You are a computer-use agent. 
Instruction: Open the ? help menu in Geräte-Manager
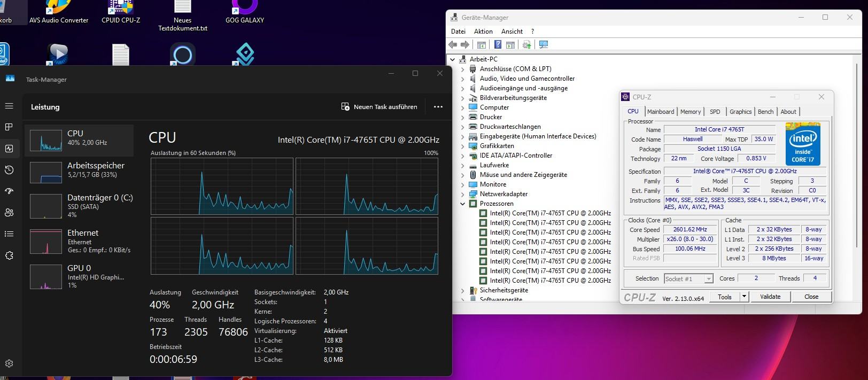[x=532, y=32]
